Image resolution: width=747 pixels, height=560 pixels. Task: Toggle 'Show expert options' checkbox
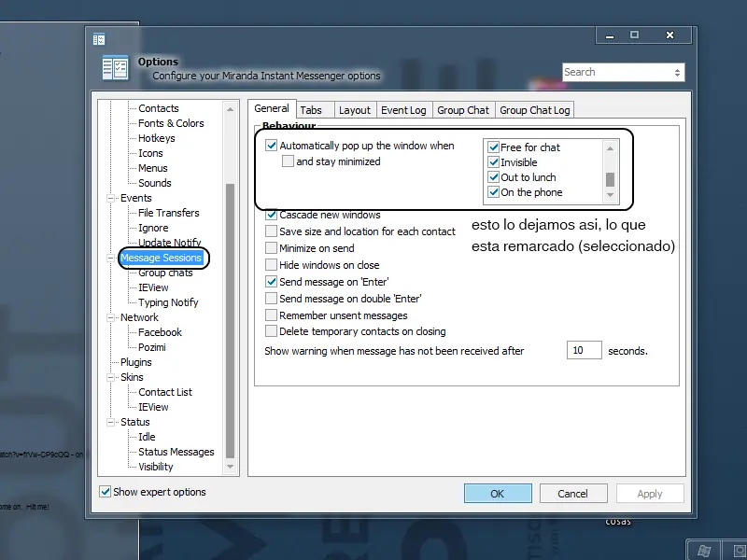[105, 492]
